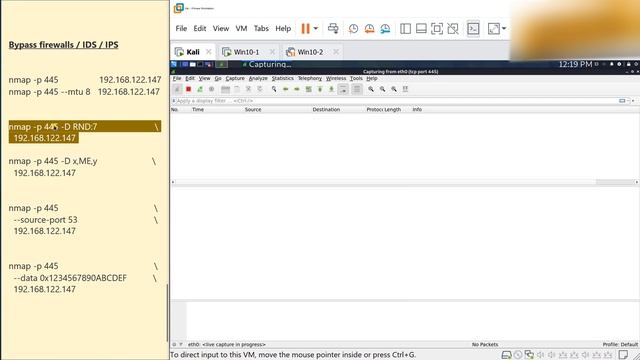Take a VM snapshot with the clock icon
Image resolution: width=640 pixels, height=360 pixels.
(x=353, y=29)
